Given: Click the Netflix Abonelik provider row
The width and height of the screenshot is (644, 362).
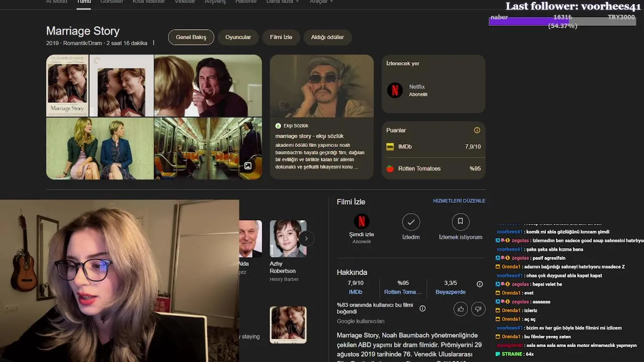Looking at the screenshot, I should coord(434,90).
